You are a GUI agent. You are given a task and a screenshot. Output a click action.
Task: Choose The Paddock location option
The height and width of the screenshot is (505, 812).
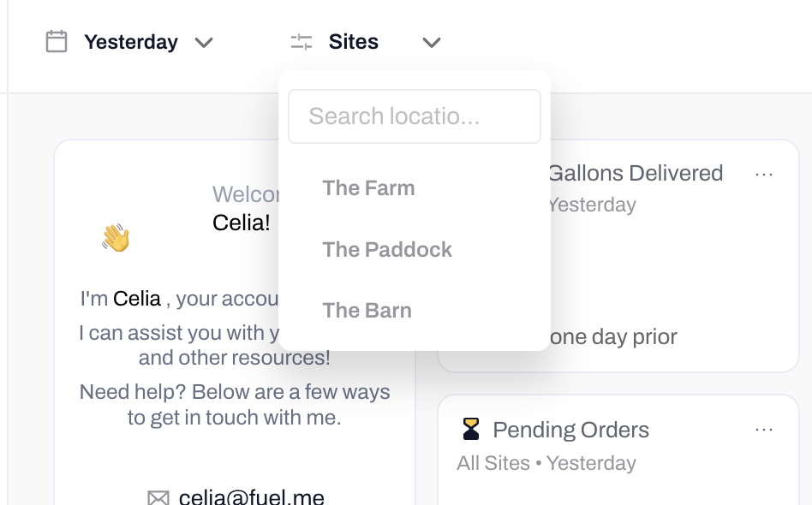387,250
